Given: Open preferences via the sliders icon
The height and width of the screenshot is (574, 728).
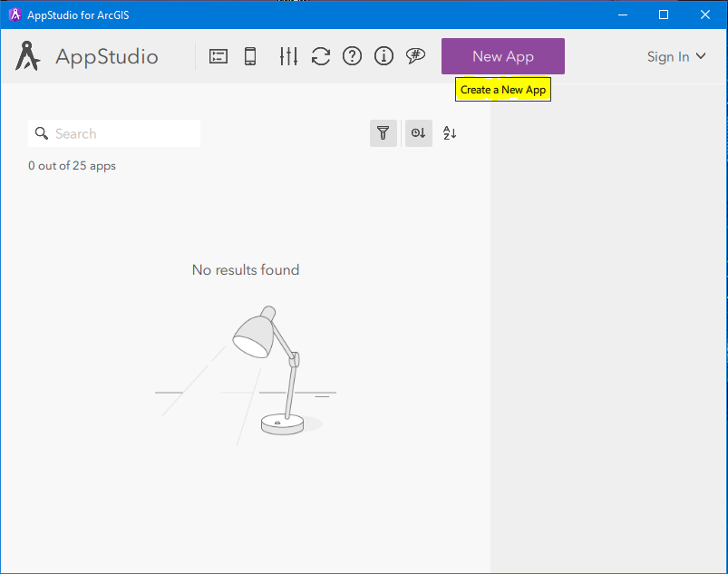Looking at the screenshot, I should click(288, 56).
